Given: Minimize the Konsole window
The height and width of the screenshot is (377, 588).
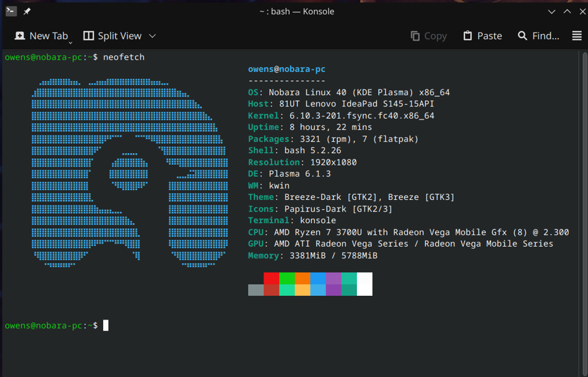Looking at the screenshot, I should coord(552,12).
